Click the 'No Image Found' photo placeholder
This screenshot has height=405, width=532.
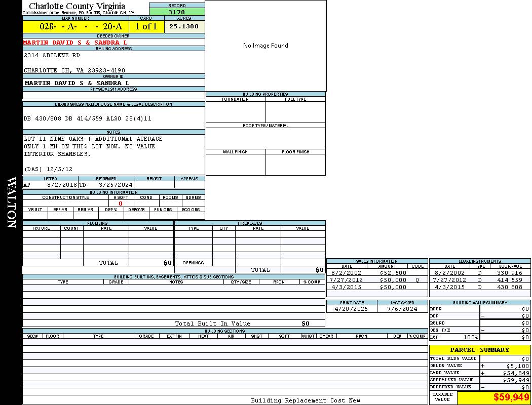coord(265,46)
